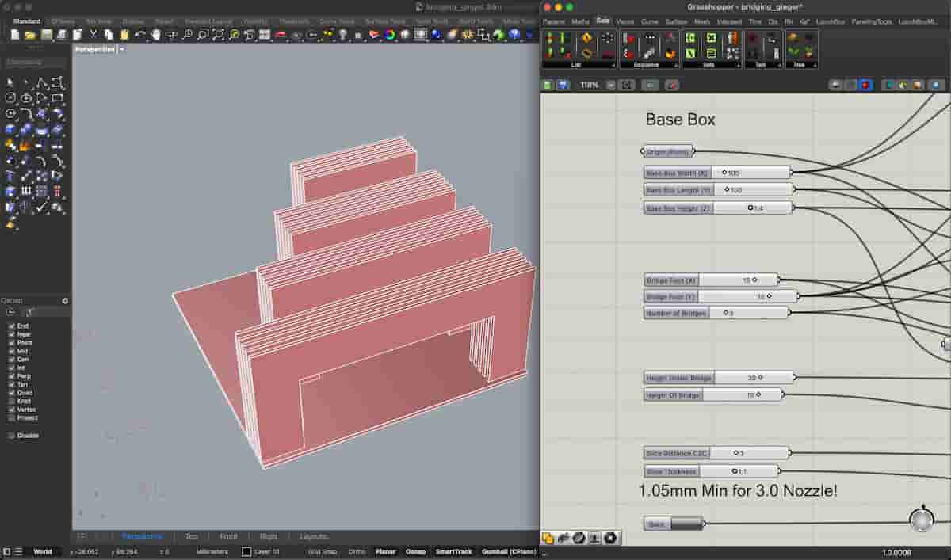
Task: Switch to the Front viewport tab
Action: tap(228, 536)
